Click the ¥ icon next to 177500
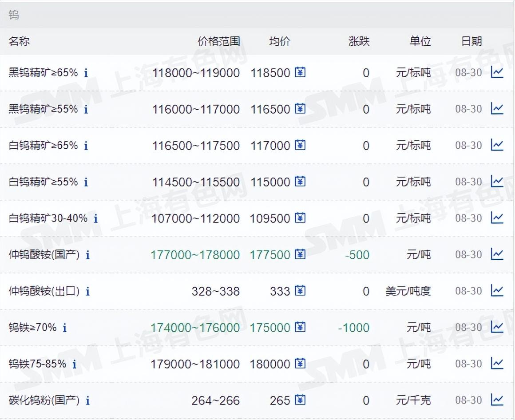This screenshot has height=420, width=515. click(300, 255)
